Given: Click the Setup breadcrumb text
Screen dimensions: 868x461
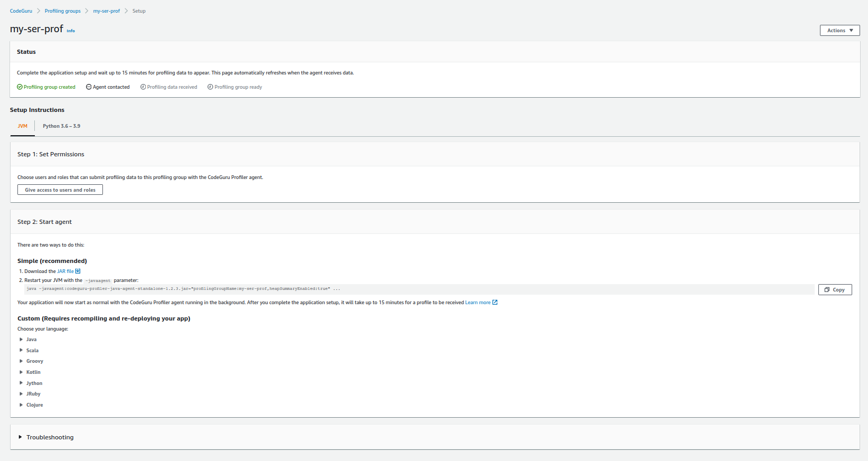Looking at the screenshot, I should [x=139, y=11].
